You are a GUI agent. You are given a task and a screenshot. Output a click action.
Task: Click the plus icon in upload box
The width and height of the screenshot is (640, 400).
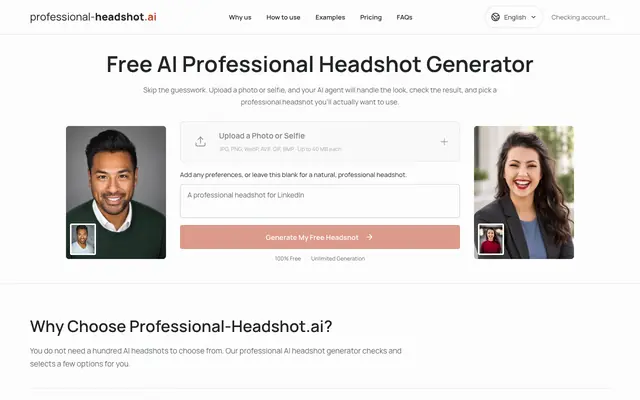[444, 142]
